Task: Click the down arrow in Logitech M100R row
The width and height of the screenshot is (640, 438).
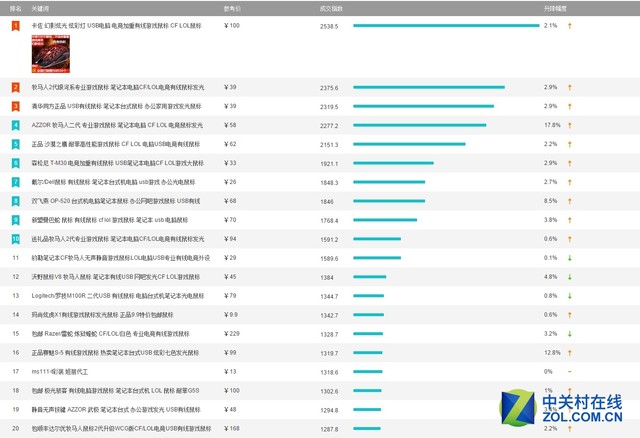Action: pyautogui.click(x=569, y=296)
